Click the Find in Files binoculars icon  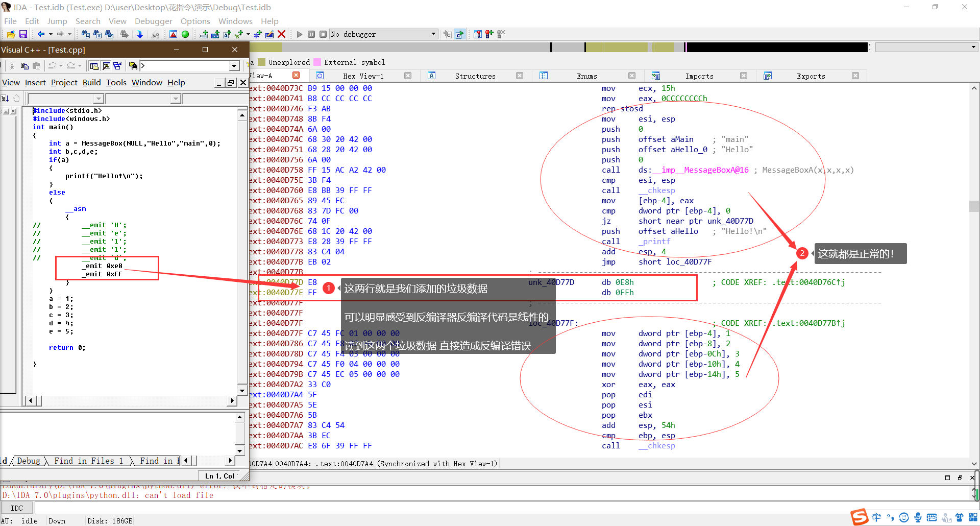coord(133,66)
